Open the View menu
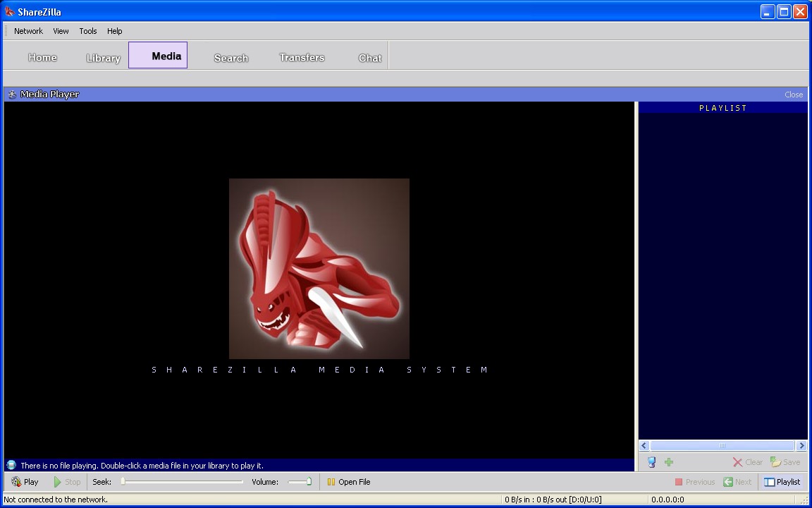Image resolution: width=812 pixels, height=508 pixels. (61, 31)
